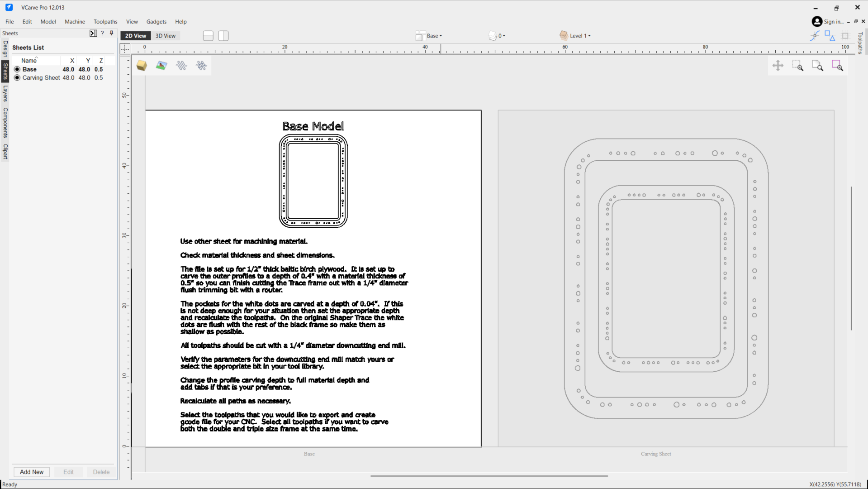Image resolution: width=868 pixels, height=489 pixels.
Task: Open the Toolpaths side tab at right
Action: (x=860, y=43)
